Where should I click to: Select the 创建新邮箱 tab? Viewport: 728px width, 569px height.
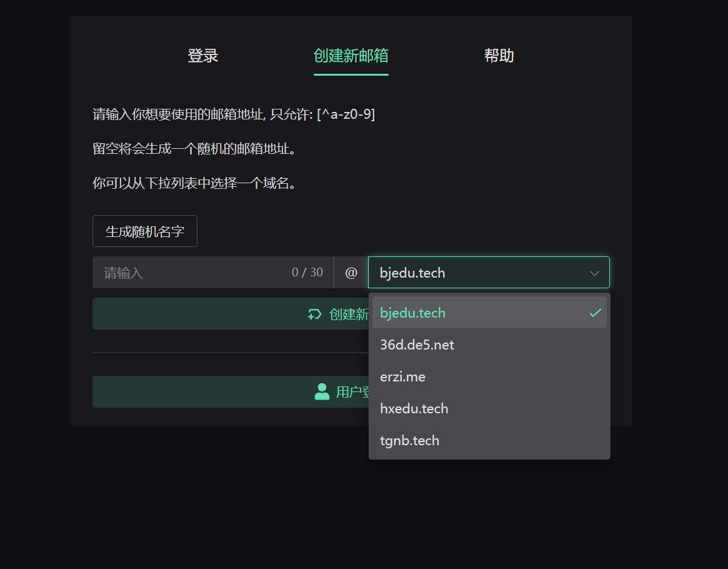351,56
